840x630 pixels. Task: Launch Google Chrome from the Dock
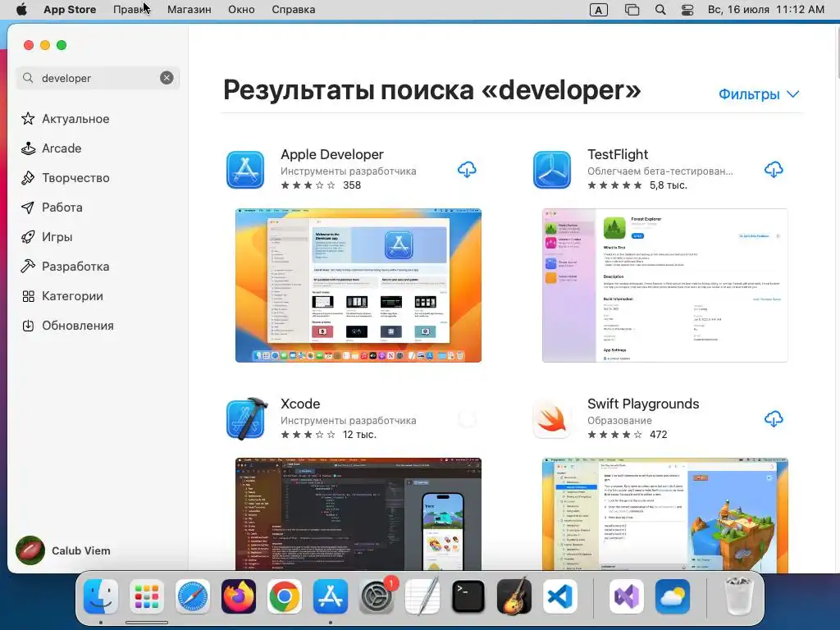pyautogui.click(x=284, y=596)
